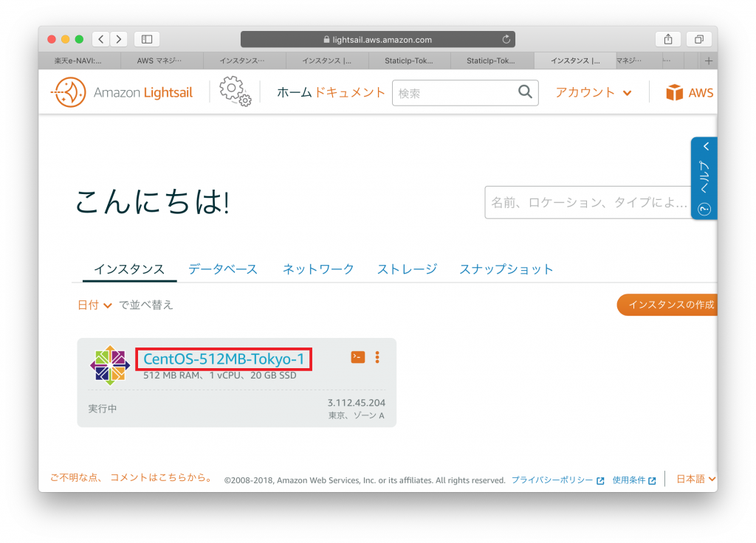Switch to the AWS マネジ browser tab
Screen dimensions: 756x543
pos(159,60)
